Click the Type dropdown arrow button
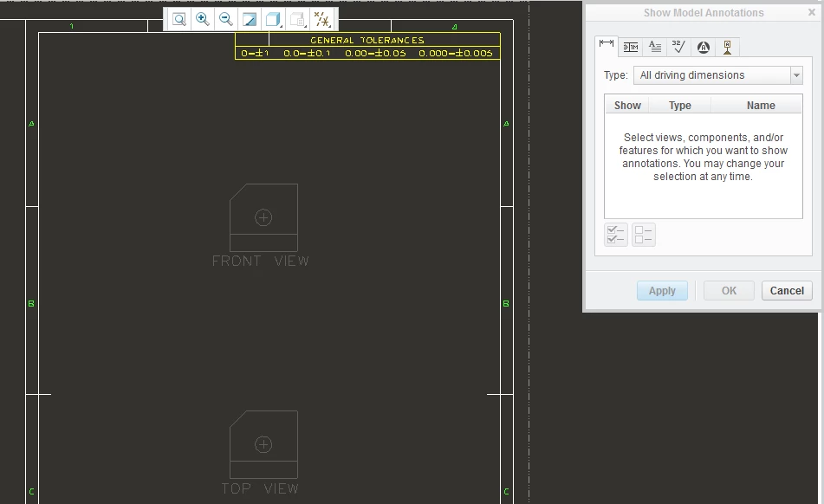Viewport: 824px width, 504px height. 796,75
